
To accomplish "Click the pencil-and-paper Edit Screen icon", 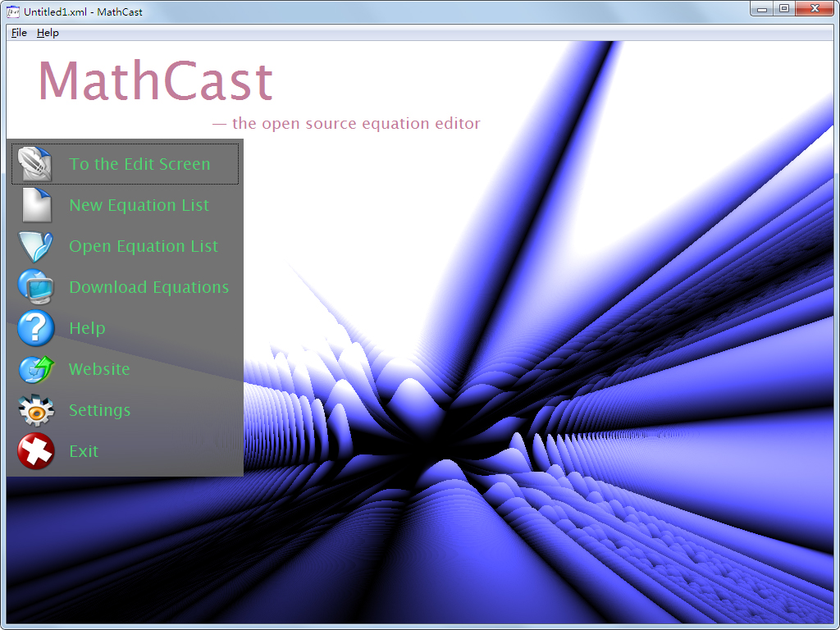I will [x=35, y=164].
